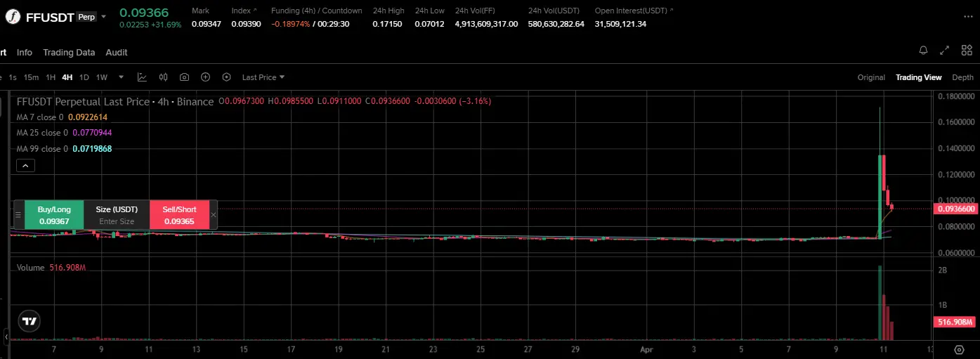Viewport: 980px width, 359px height.
Task: Open the Last Price type dropdown
Action: point(263,77)
